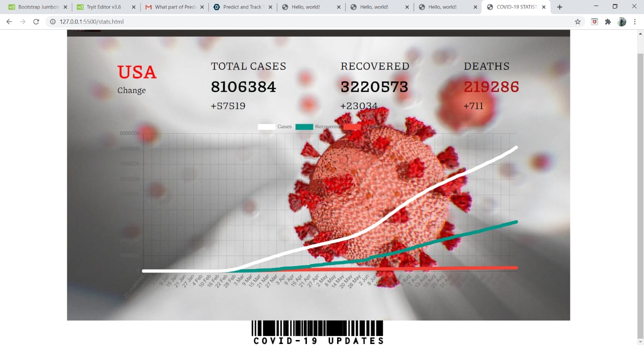Click the deaths change +711
This screenshot has height=345, width=644.
pos(474,106)
